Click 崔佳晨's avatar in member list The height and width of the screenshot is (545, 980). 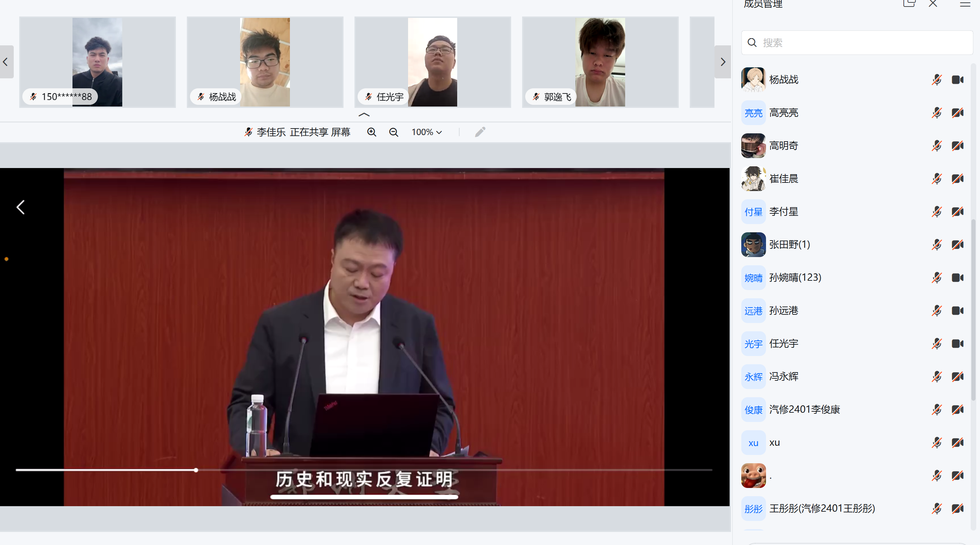(753, 178)
